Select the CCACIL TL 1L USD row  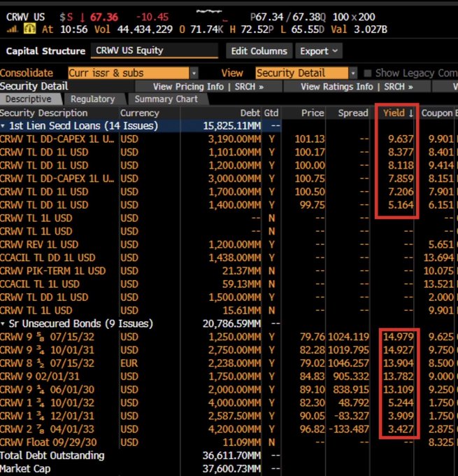(x=229, y=284)
